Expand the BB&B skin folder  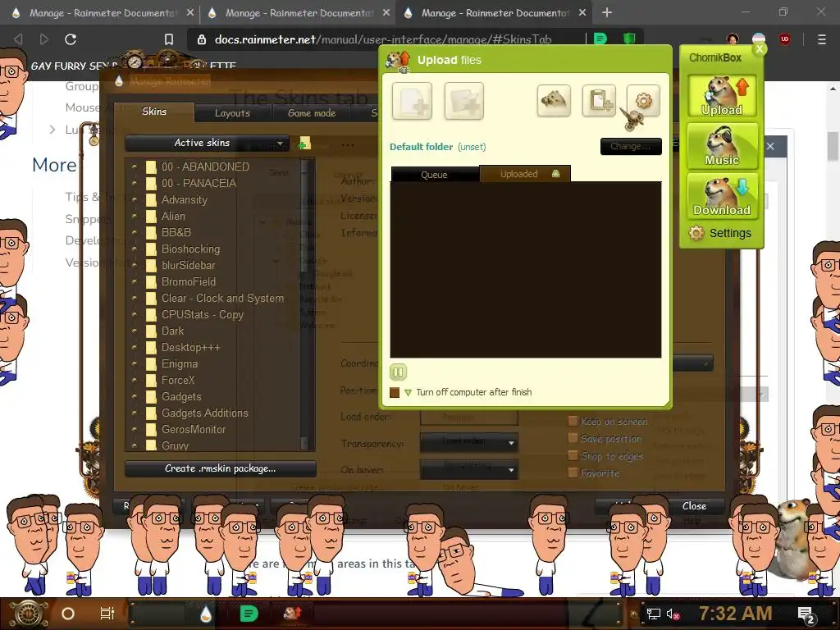coord(134,232)
